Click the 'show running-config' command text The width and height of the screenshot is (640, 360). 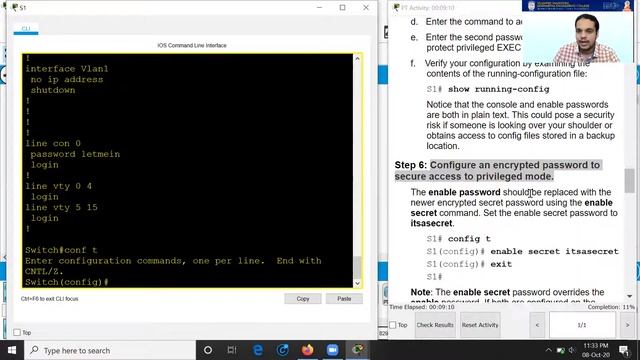(498, 89)
